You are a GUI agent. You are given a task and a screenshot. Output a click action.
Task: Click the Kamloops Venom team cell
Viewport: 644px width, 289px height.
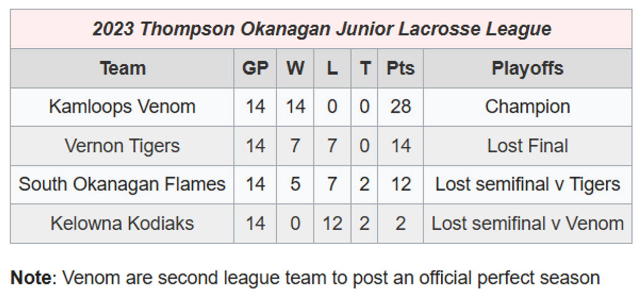pos(122,107)
